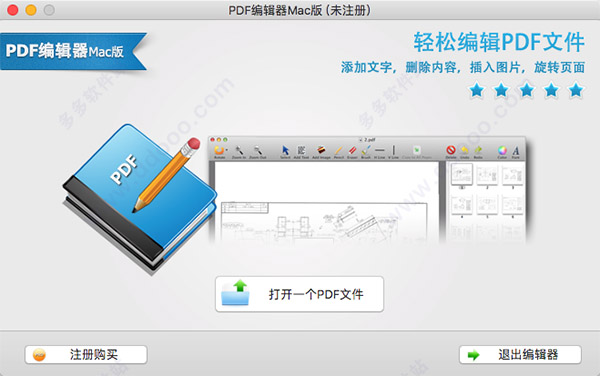This screenshot has width=600, height=376.
Task: Open a PDF file with 打开一个PDF文件 button
Action: click(299, 294)
